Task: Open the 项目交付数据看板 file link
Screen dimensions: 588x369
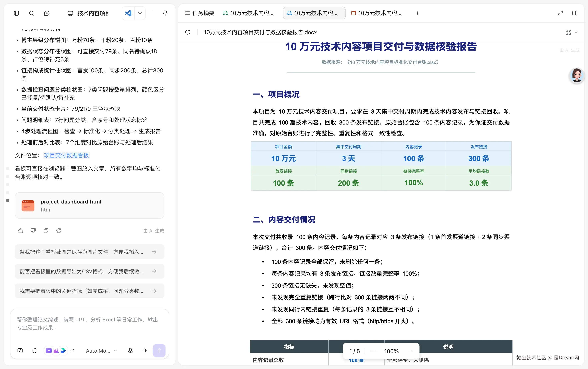Action: pyautogui.click(x=66, y=156)
